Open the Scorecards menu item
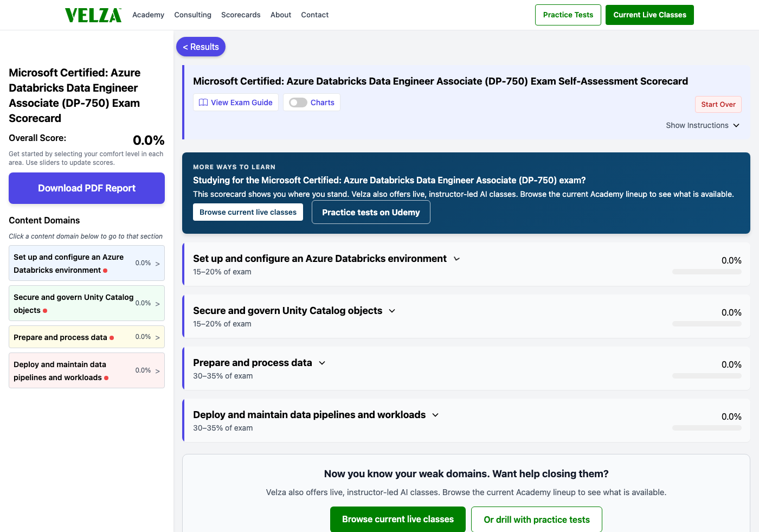 (x=241, y=15)
